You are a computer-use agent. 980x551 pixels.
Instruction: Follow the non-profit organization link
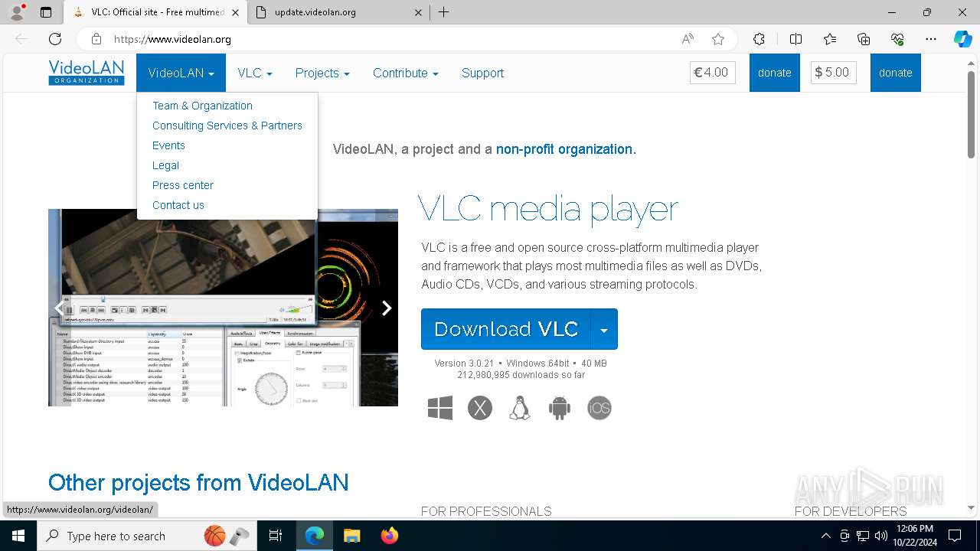pyautogui.click(x=564, y=149)
